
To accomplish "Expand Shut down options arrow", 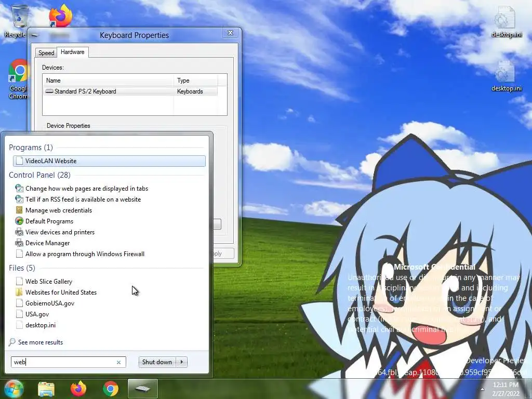I will 182,362.
